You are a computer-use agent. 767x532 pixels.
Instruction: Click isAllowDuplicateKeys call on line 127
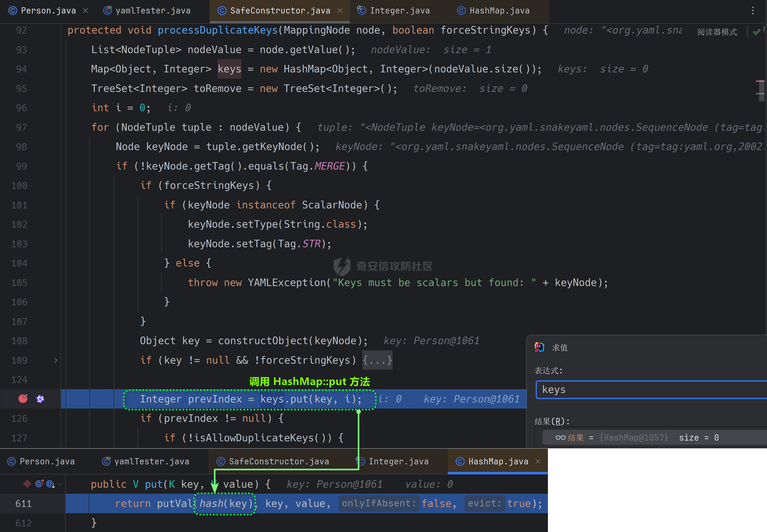[x=254, y=438]
